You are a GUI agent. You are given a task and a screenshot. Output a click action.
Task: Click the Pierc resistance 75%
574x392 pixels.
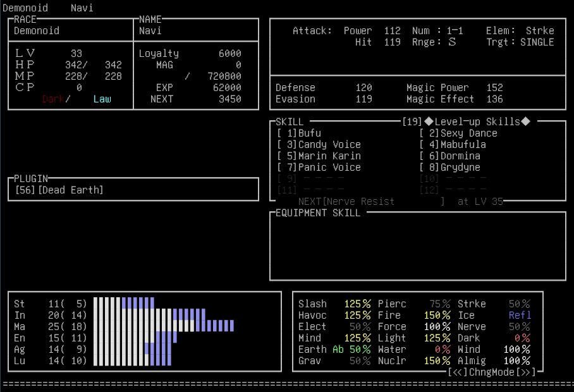439,303
